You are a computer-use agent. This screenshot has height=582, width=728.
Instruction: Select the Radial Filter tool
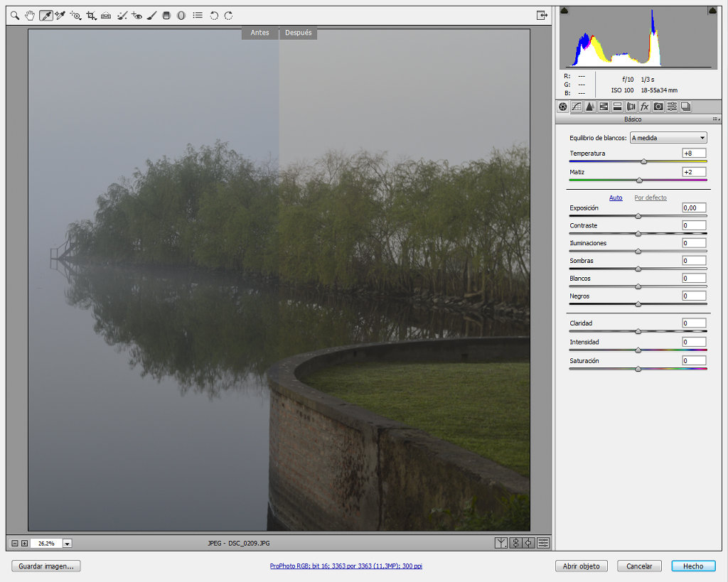coord(181,16)
